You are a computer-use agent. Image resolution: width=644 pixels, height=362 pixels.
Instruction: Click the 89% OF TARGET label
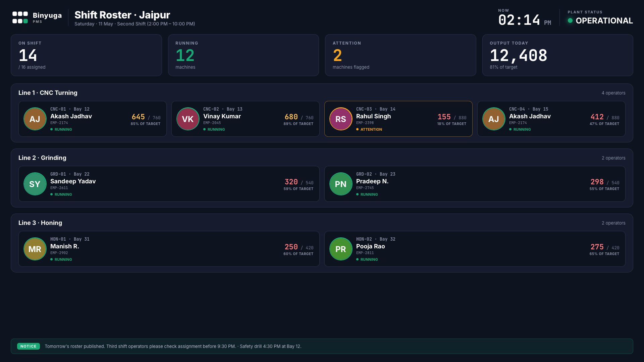(x=299, y=124)
